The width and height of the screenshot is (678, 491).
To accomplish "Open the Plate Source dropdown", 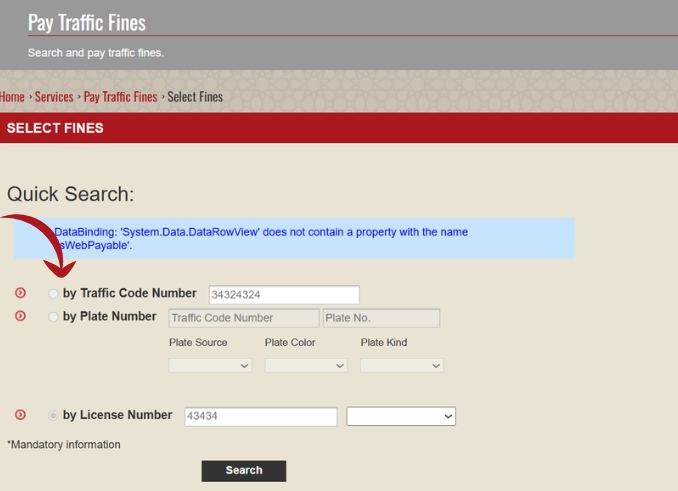I will 210,366.
